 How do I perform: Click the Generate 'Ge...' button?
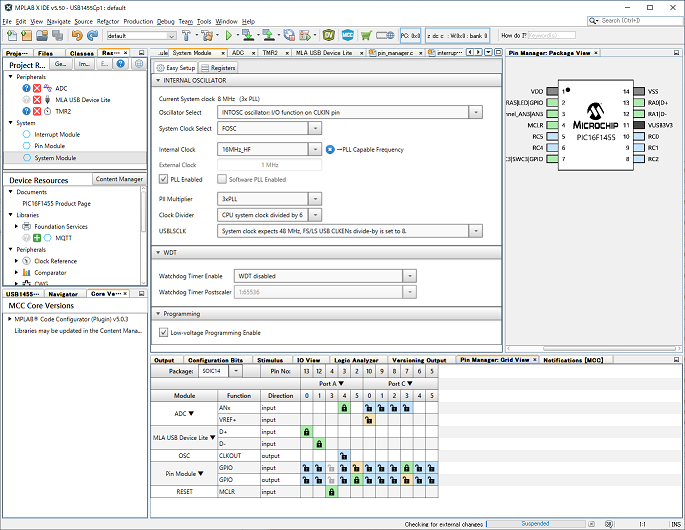click(x=61, y=64)
